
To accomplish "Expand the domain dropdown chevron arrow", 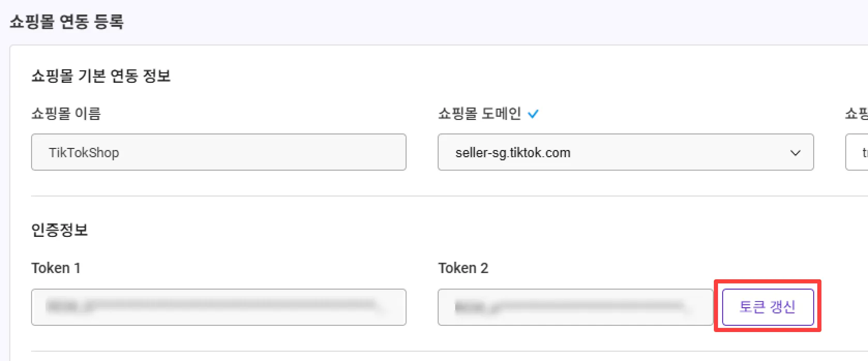I will coord(795,153).
